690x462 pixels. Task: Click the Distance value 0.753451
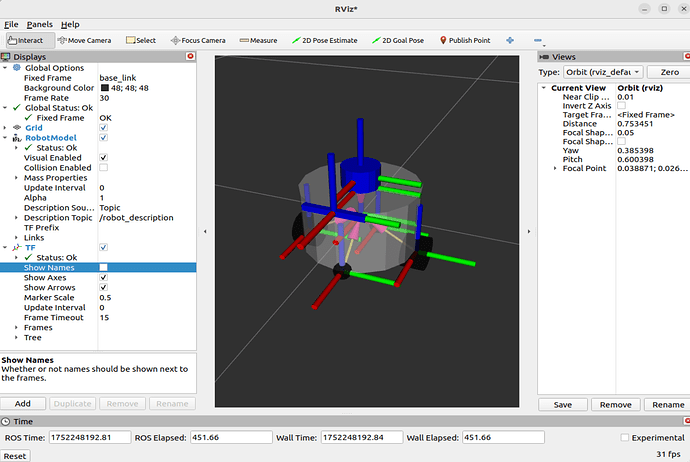coord(635,124)
